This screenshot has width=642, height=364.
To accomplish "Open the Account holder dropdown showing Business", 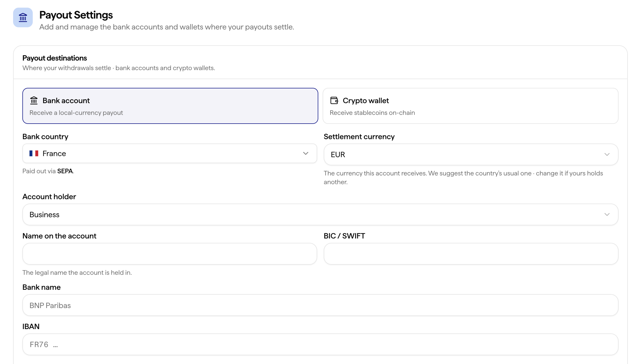I will 320,214.
